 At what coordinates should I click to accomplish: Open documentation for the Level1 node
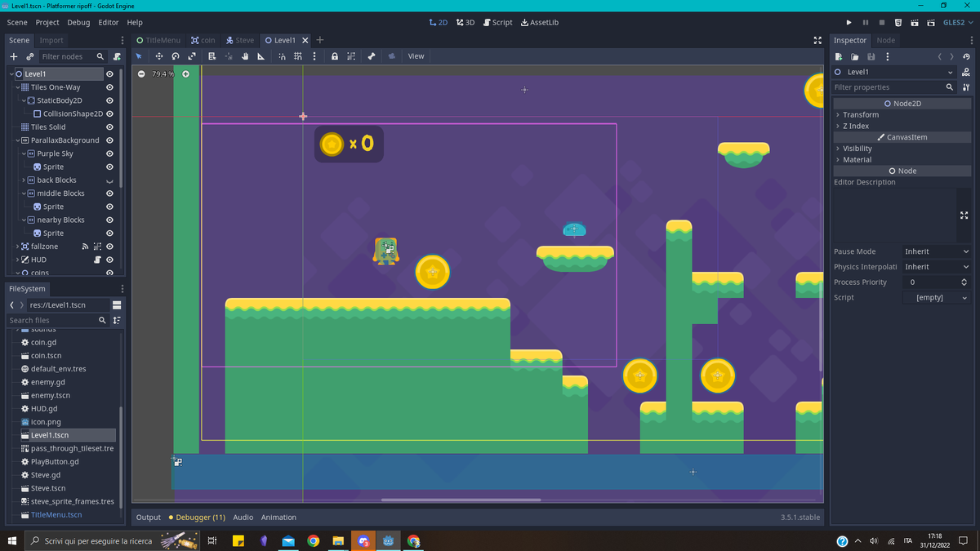pos(967,72)
